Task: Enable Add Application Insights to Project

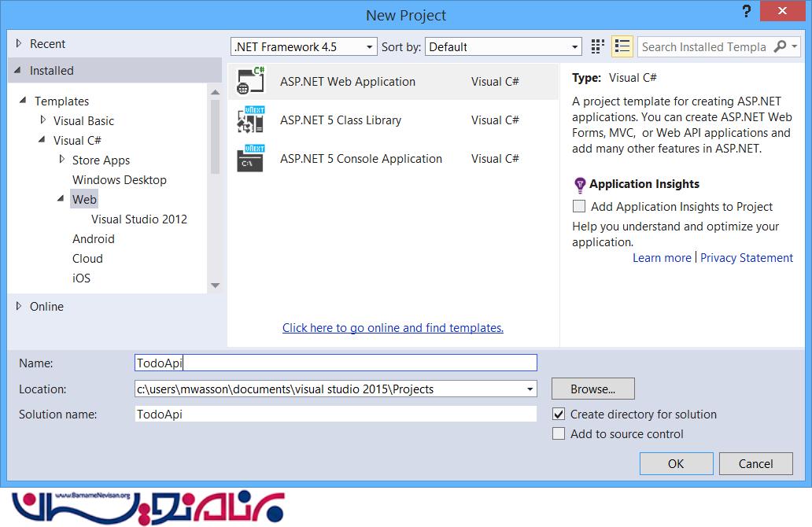Action: tap(580, 207)
